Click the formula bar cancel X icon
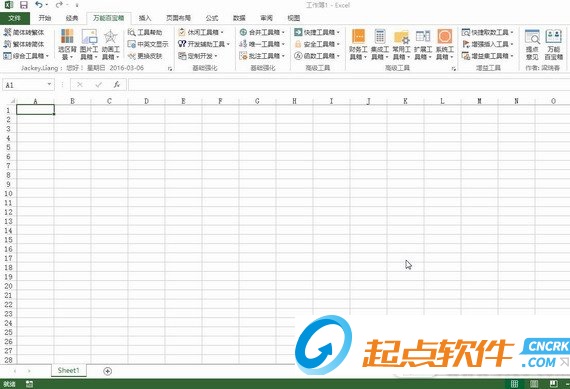Viewport: 570px width, 389px height. pyautogui.click(x=80, y=85)
